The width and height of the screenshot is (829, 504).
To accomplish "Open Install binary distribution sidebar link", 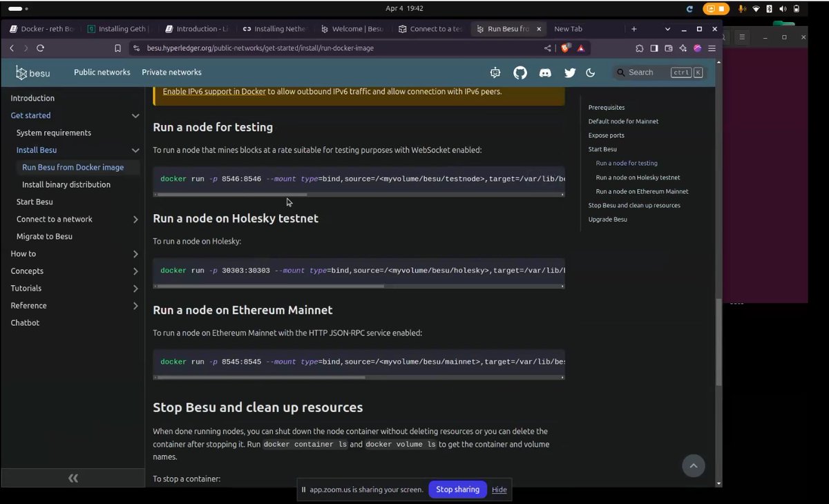I will pos(66,185).
